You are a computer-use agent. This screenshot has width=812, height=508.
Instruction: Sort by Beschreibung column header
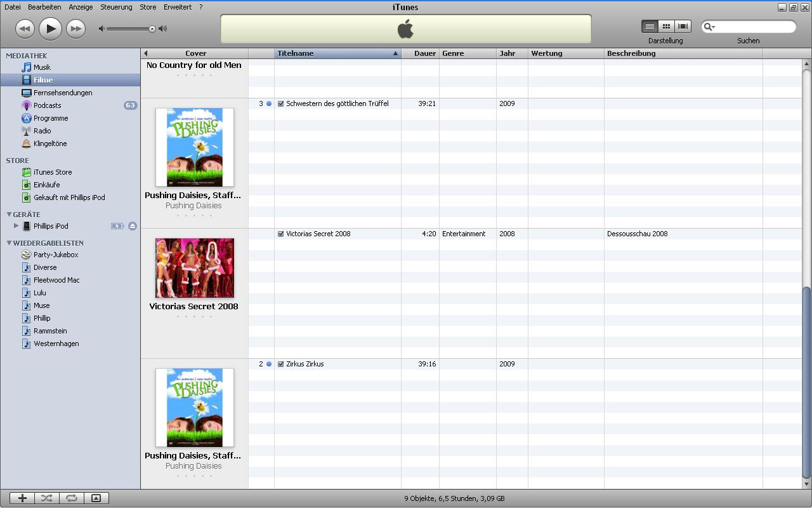(x=683, y=53)
